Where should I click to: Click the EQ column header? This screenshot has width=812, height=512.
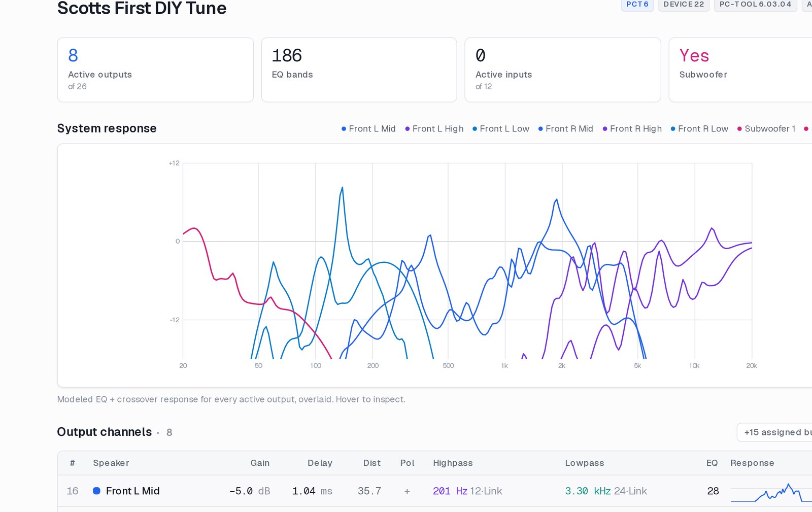coord(712,463)
